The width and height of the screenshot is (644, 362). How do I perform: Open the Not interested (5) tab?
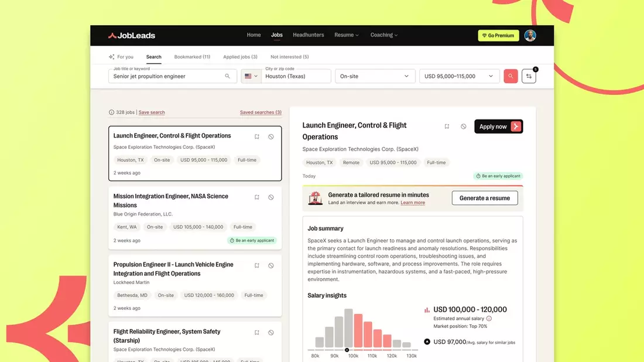[290, 57]
